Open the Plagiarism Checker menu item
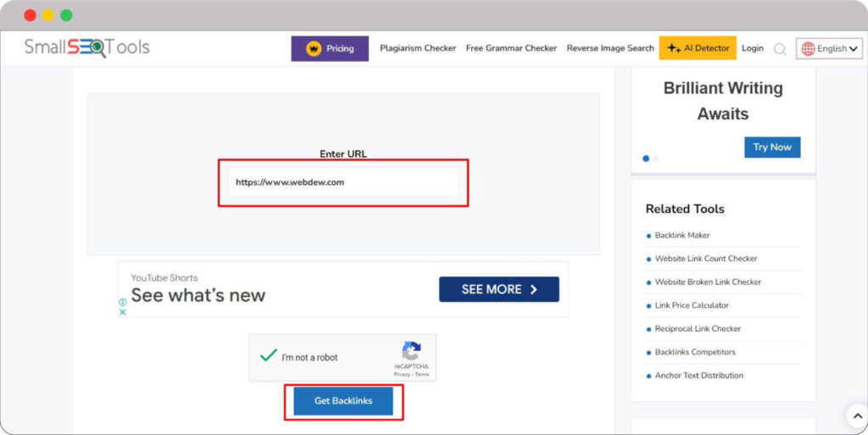This screenshot has height=435, width=868. click(x=418, y=48)
